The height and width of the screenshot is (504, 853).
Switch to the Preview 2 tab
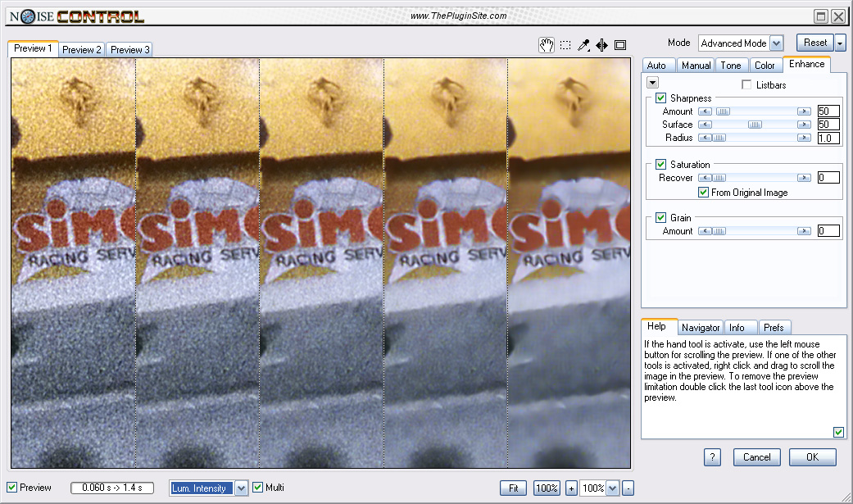(82, 49)
